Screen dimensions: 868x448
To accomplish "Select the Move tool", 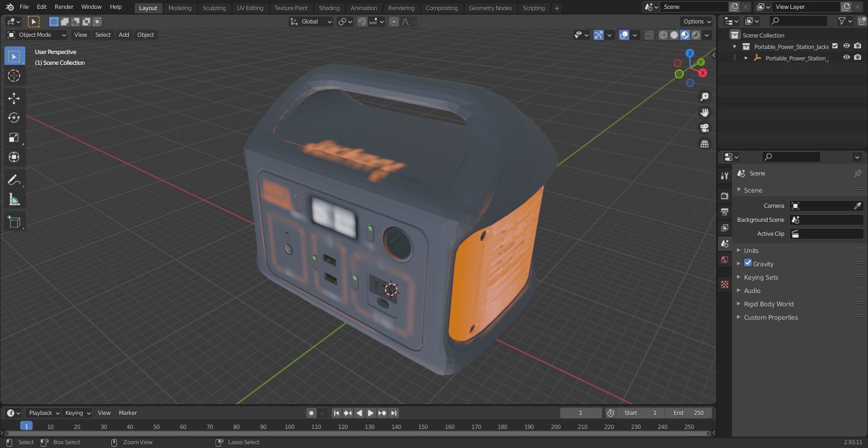I will 14,98.
